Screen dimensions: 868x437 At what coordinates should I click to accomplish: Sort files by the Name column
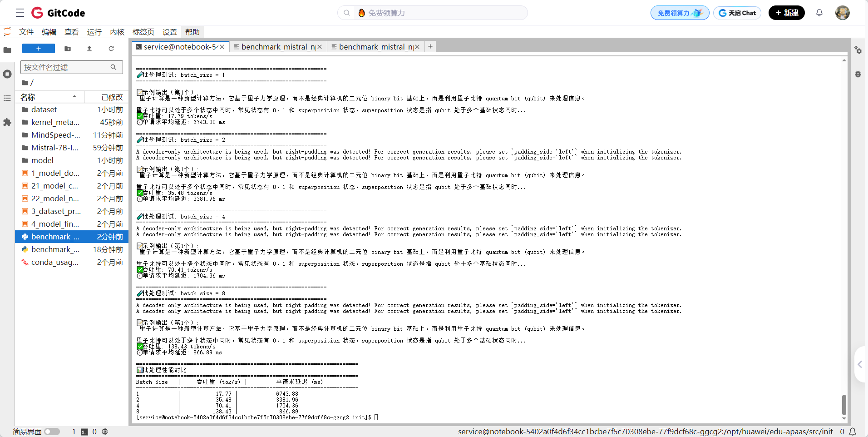pyautogui.click(x=50, y=97)
